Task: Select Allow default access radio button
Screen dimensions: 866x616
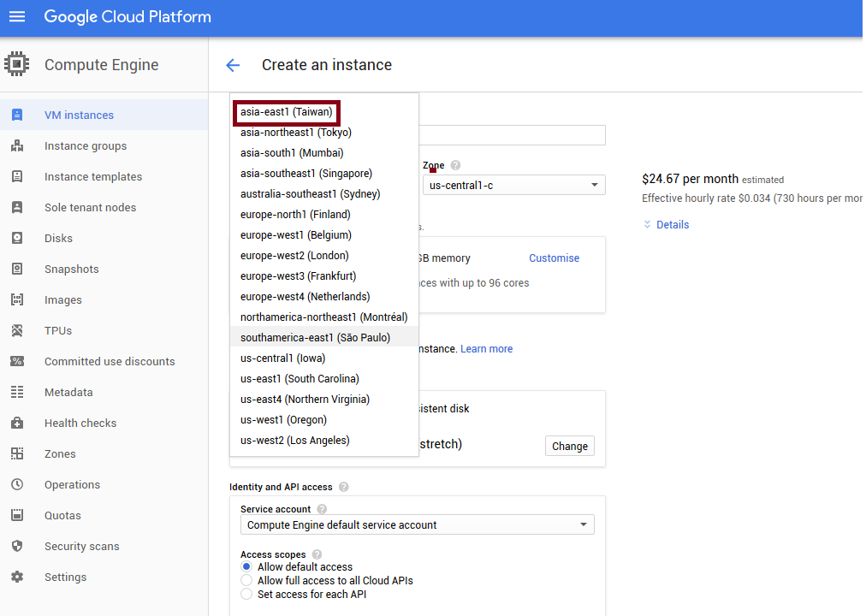Action: [246, 566]
